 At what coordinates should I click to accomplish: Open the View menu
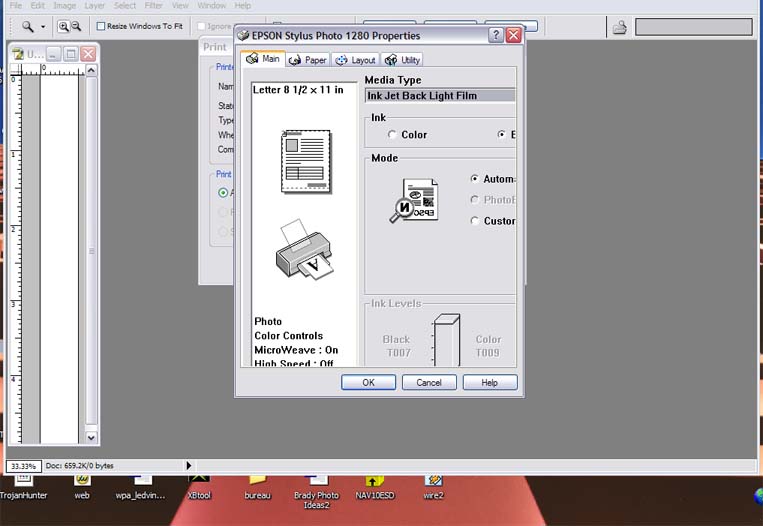[180, 6]
